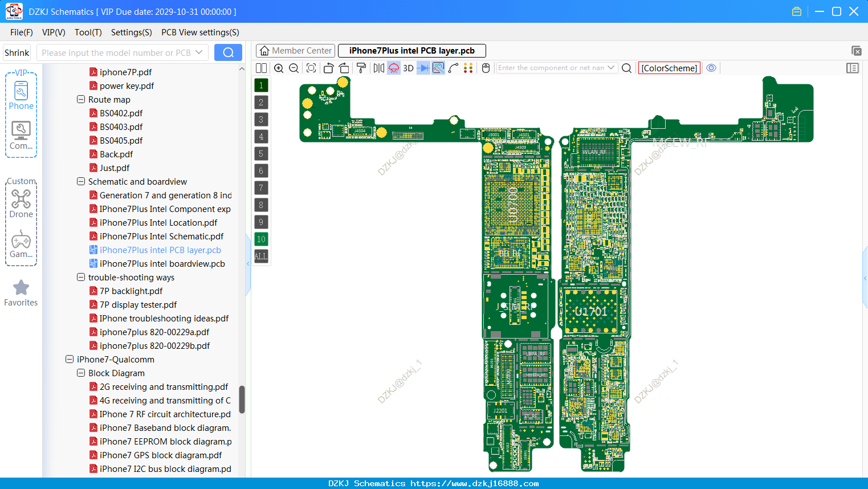The height and width of the screenshot is (489, 868).
Task: Zoom in on the PCB view
Action: (x=279, y=68)
